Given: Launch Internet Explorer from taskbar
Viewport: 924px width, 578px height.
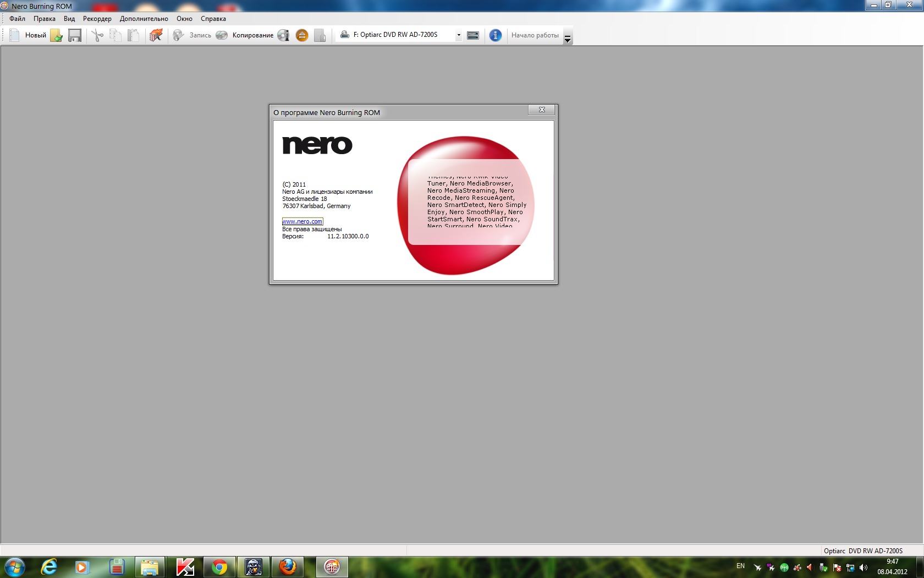Looking at the screenshot, I should (49, 567).
